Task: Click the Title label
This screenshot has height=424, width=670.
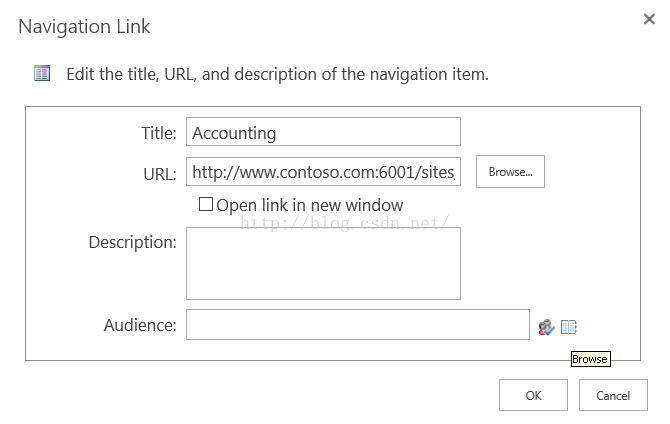Action: pyautogui.click(x=159, y=133)
